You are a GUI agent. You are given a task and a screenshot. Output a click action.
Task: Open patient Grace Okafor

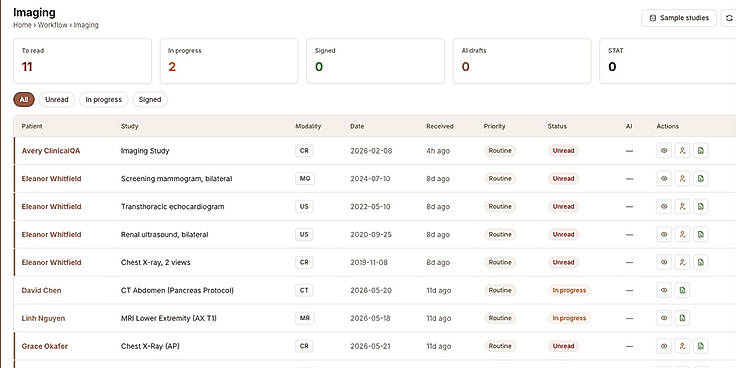coord(45,346)
